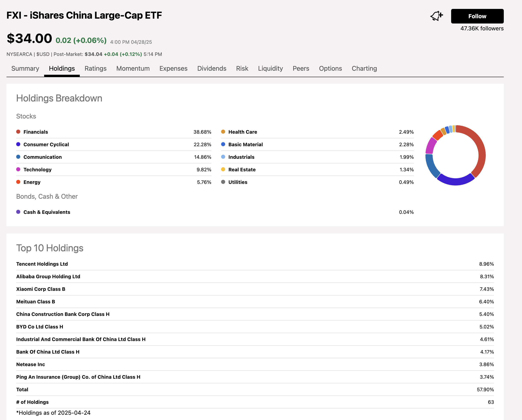Open the Charting tab
This screenshot has height=420, width=522.
click(x=364, y=68)
